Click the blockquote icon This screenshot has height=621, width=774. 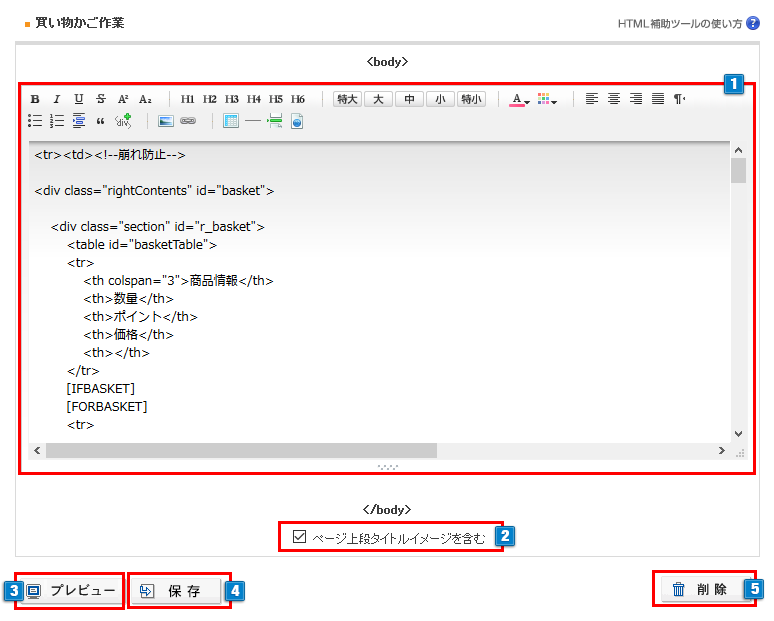[100, 121]
